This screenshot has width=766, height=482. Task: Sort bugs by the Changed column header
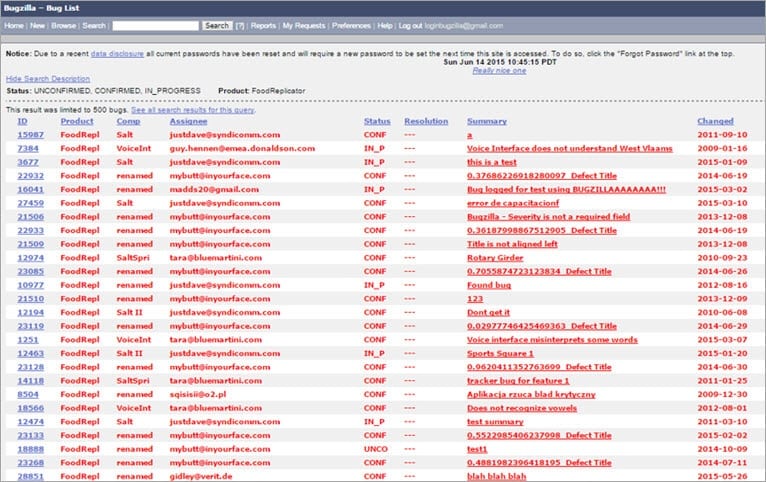click(x=715, y=121)
